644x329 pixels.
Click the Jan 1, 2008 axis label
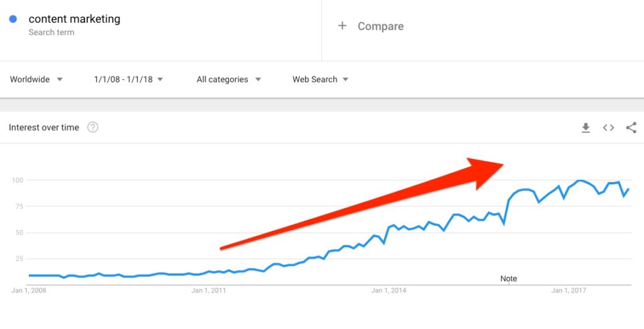(29, 291)
